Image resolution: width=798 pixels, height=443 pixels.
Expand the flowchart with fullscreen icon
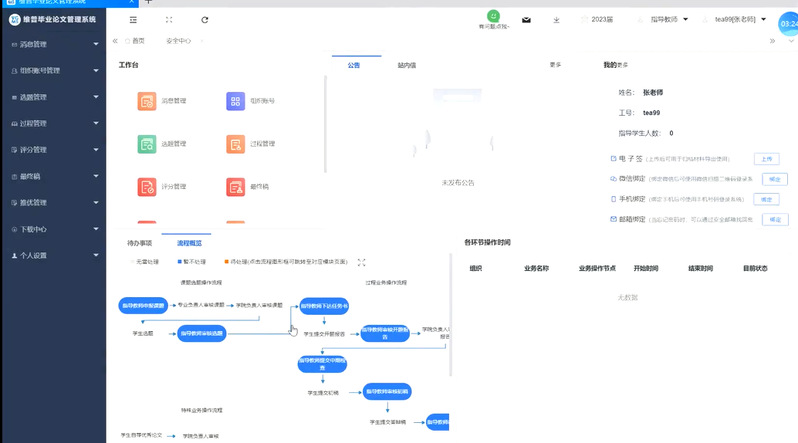pos(361,262)
